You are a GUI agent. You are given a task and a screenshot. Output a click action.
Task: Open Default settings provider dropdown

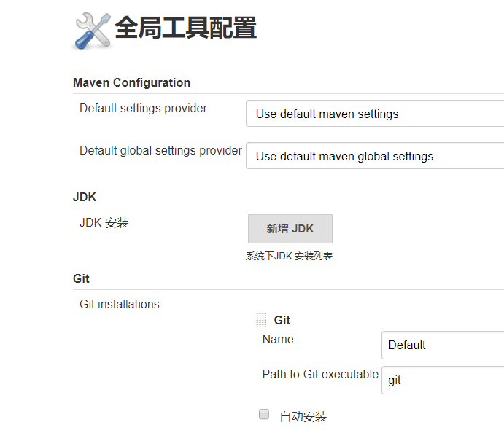375,114
